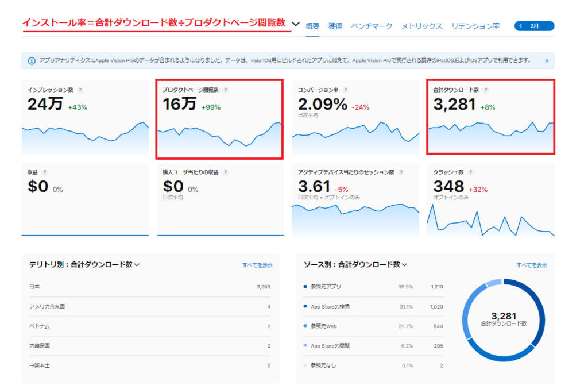Click the App Storeの検索 legend color dot
588x389 pixels.
pyautogui.click(x=305, y=306)
